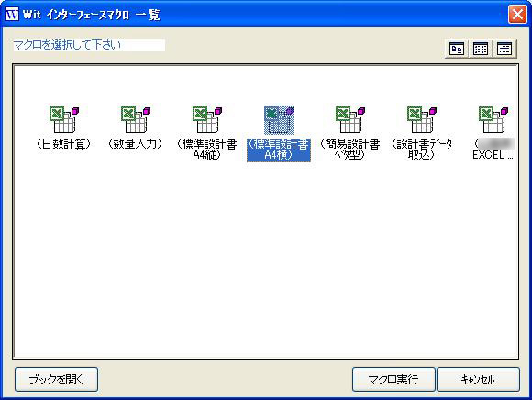Image resolution: width=532 pixels, height=400 pixels.
Task: Click the Wit title bar logo icon
Action: 12,15
